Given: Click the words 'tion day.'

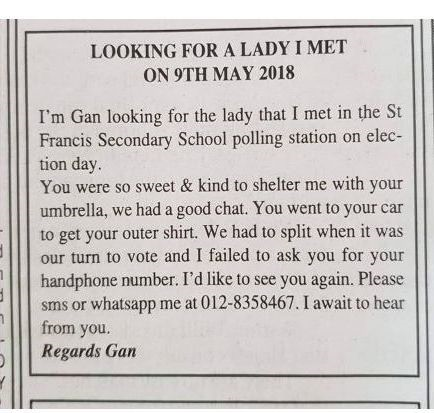Looking at the screenshot, I should click(70, 164).
